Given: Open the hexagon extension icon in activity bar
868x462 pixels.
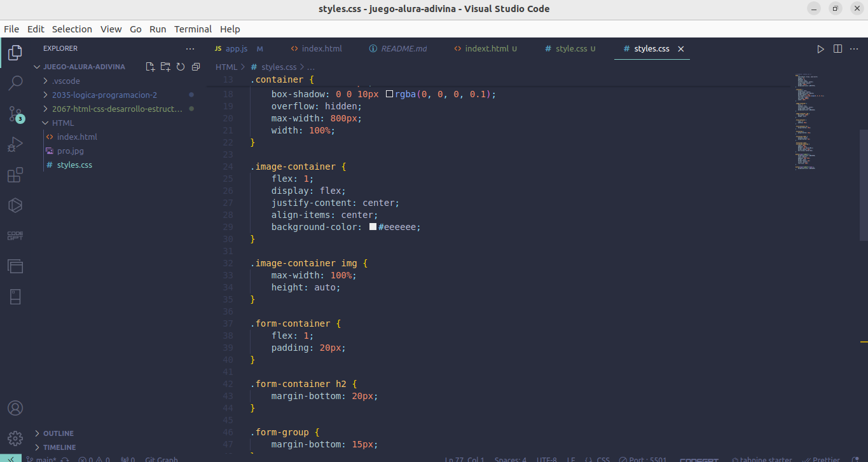Looking at the screenshot, I should (x=15, y=205).
